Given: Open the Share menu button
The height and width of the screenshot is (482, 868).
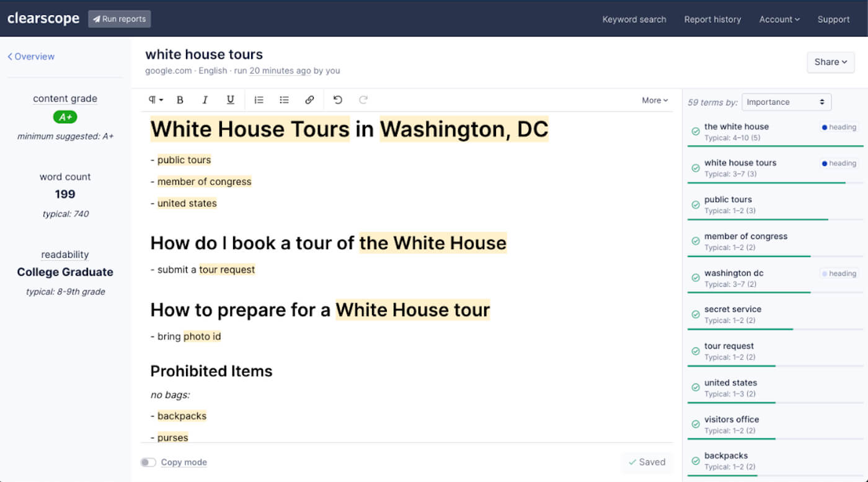Looking at the screenshot, I should pyautogui.click(x=830, y=62).
